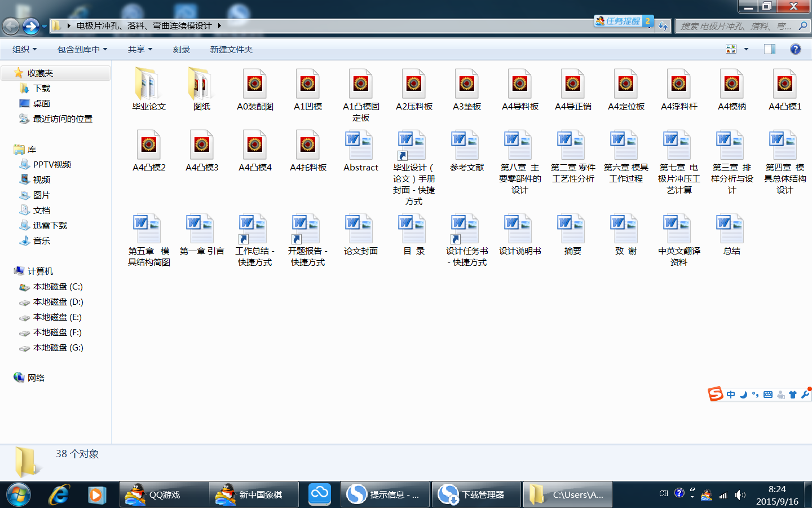Create a folder with 新建文件夹
The image size is (812, 508).
pos(230,49)
